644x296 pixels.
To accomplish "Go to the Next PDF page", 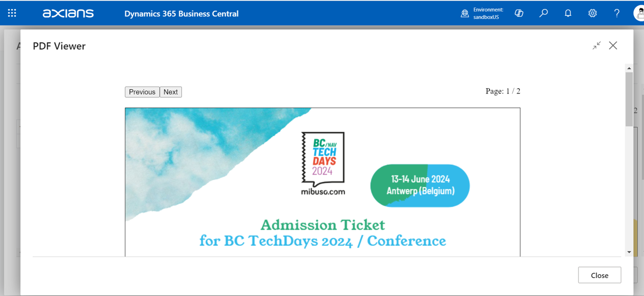I will (x=171, y=92).
